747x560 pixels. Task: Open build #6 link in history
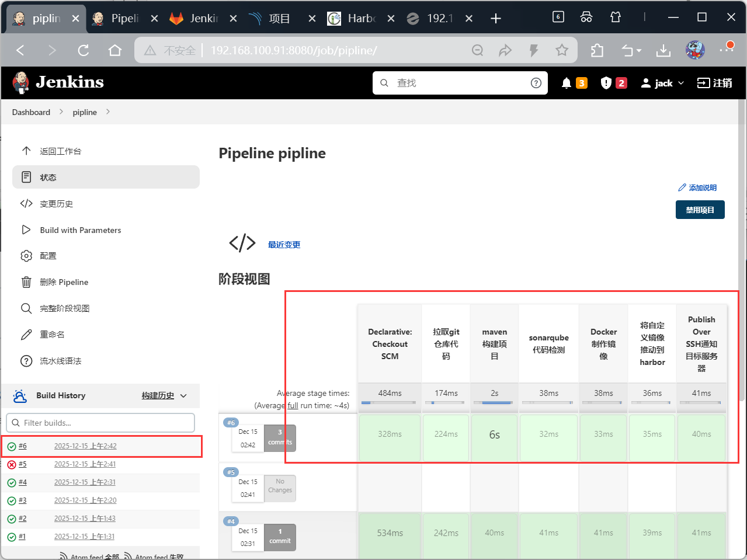click(x=23, y=446)
